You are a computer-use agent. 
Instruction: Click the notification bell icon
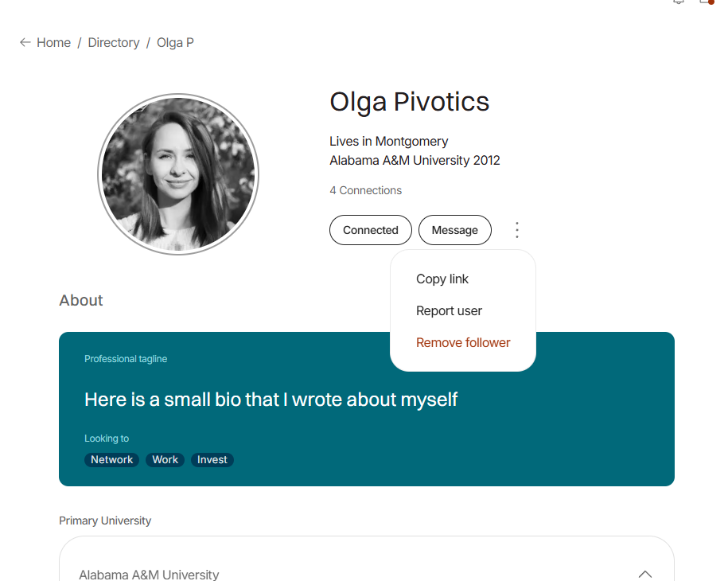coord(679,2)
